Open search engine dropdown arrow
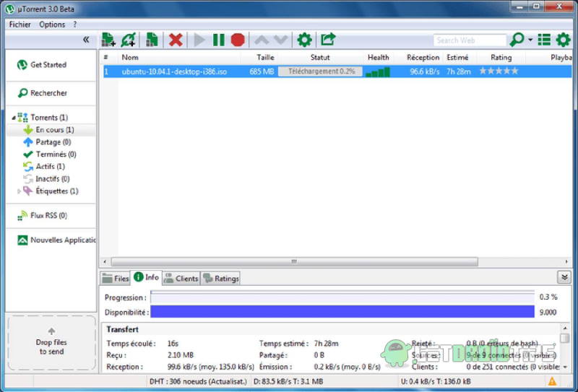Viewport: 578px width, 392px height. coord(530,40)
